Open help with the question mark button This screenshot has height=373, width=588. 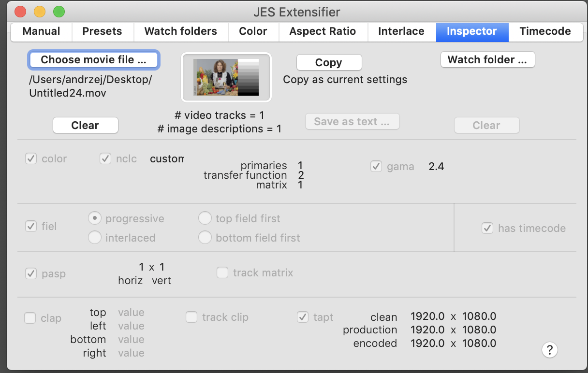550,350
